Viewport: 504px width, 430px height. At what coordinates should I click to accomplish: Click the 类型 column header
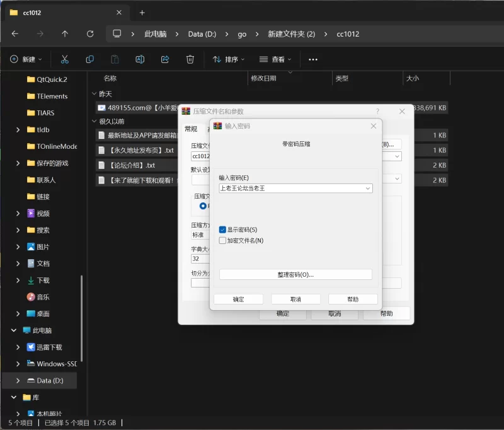(x=341, y=78)
